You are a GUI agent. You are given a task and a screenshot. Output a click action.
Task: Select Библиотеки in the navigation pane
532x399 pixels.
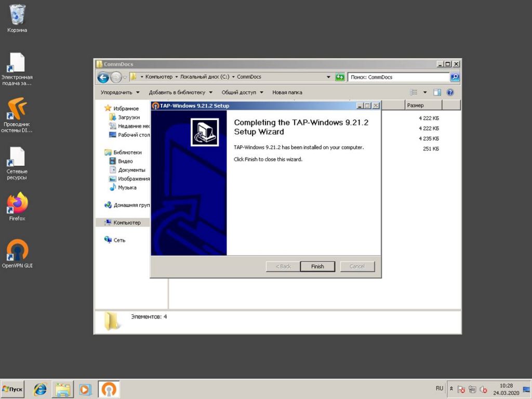click(127, 153)
